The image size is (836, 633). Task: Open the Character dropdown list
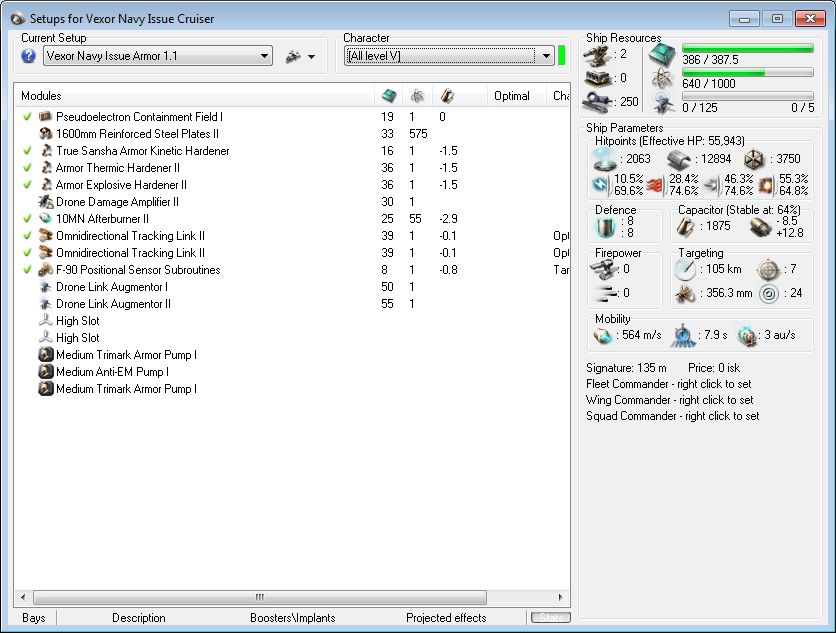(x=449, y=55)
